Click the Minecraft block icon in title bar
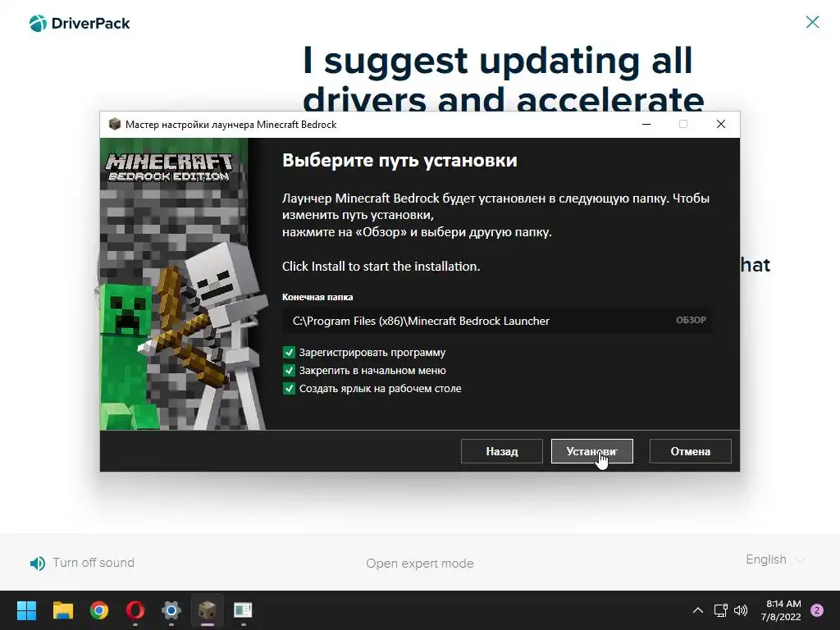The width and height of the screenshot is (840, 630). (114, 125)
